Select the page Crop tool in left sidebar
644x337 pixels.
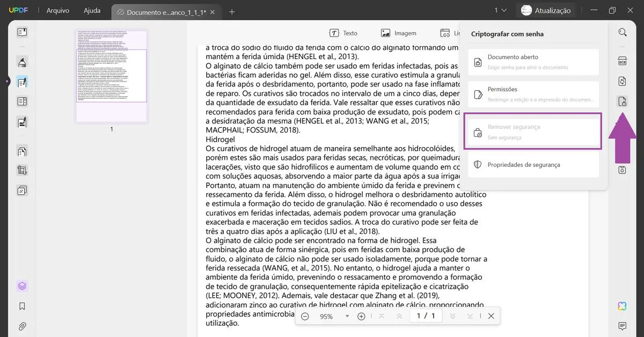[x=21, y=170]
